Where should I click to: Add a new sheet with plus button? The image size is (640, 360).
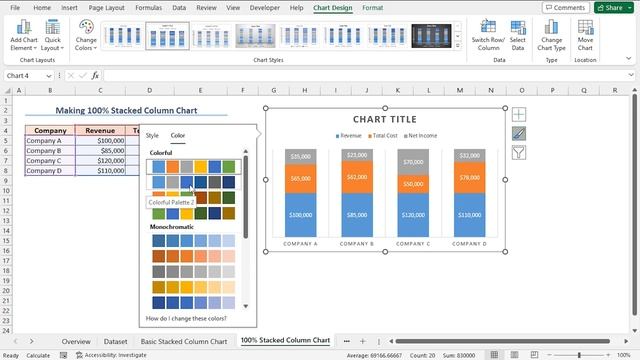coord(362,341)
